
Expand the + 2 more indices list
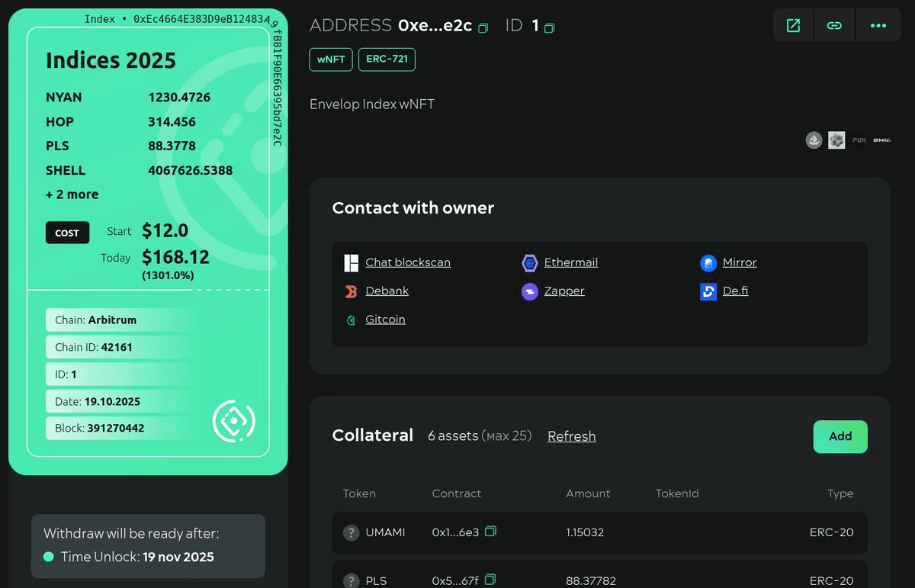(72, 194)
